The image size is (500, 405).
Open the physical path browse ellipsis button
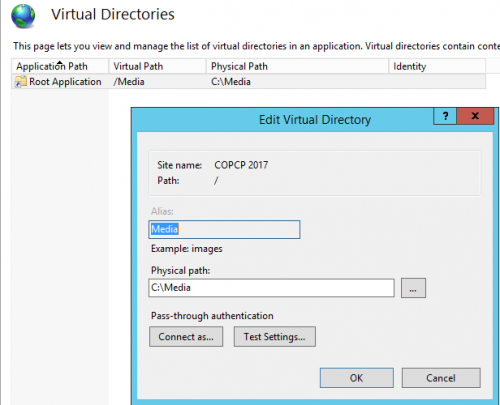coord(413,288)
